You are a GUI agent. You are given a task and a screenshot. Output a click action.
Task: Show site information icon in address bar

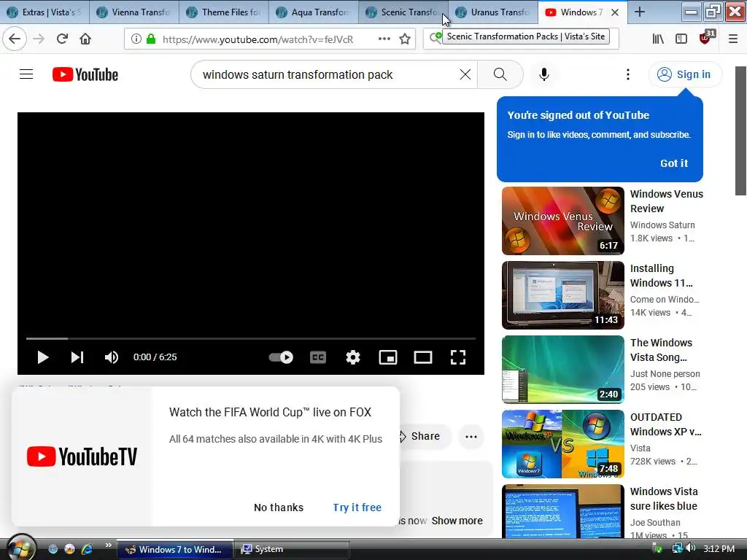(136, 39)
